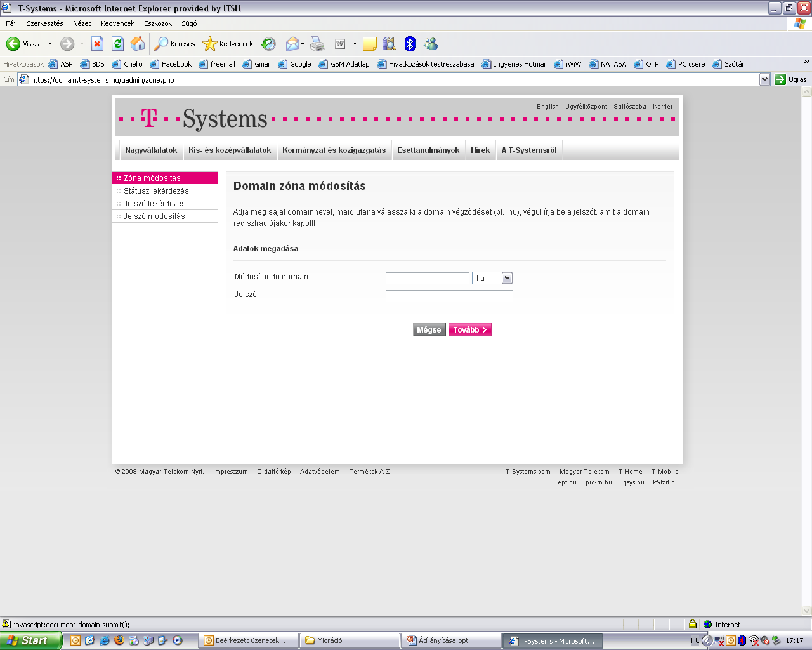Open Beérkezett üzenetek taskbar window
Image resolution: width=812 pixels, height=650 pixels.
(248, 640)
